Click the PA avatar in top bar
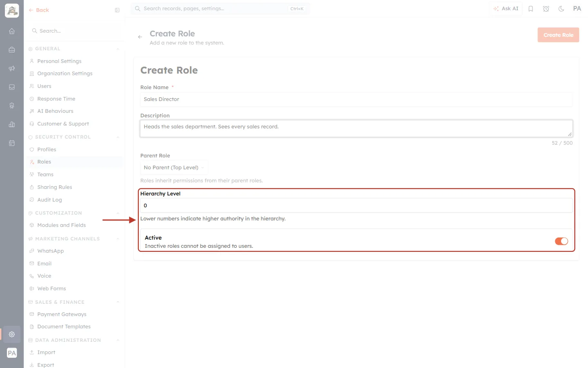The image size is (588, 368). (x=577, y=9)
